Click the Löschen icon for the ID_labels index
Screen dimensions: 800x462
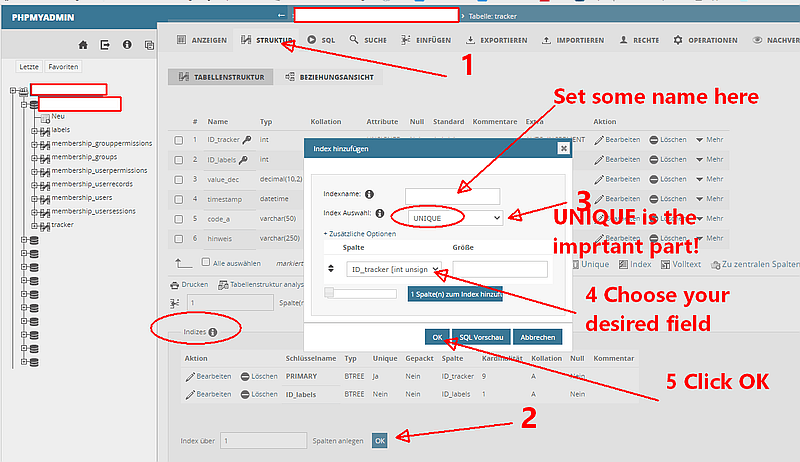coord(245,395)
